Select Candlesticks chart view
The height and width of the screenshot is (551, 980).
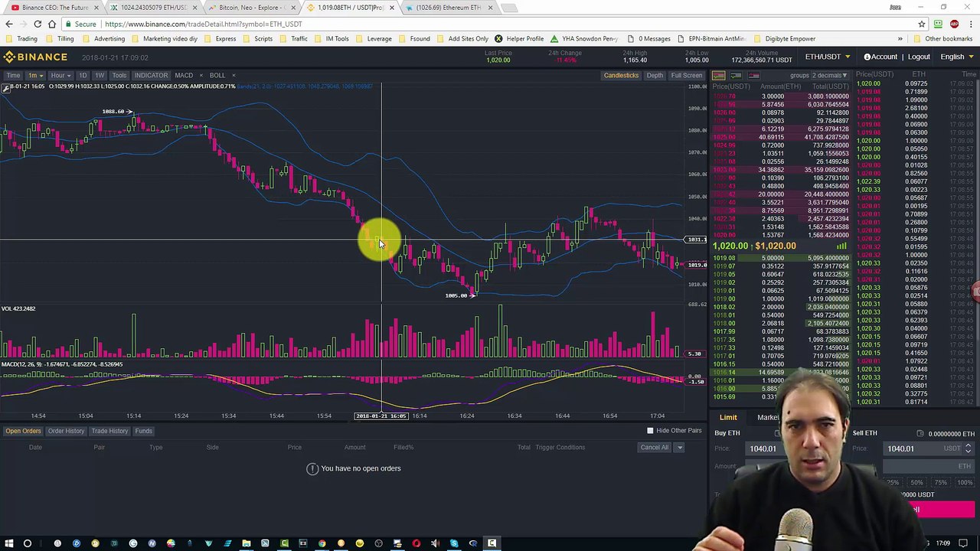[621, 75]
